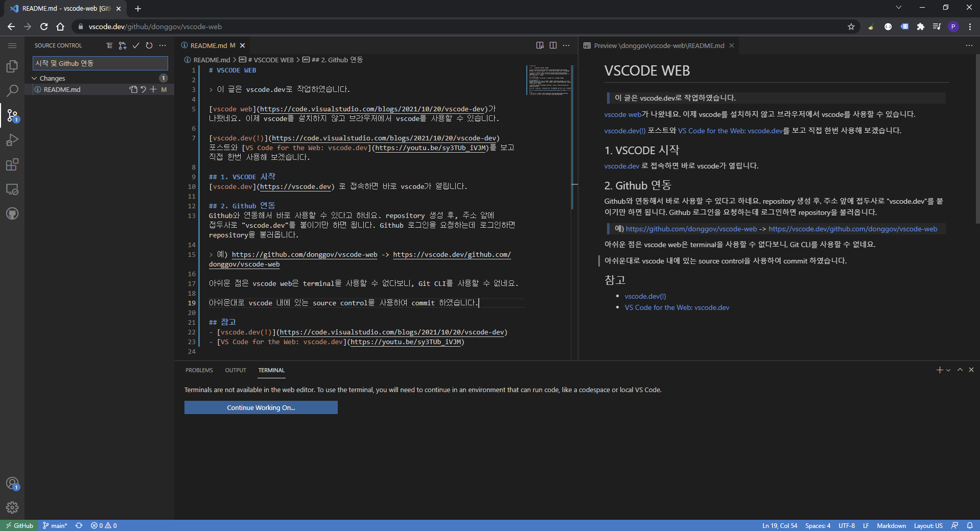Open the Manage gear menu
This screenshot has height=531, width=980.
pyautogui.click(x=12, y=508)
